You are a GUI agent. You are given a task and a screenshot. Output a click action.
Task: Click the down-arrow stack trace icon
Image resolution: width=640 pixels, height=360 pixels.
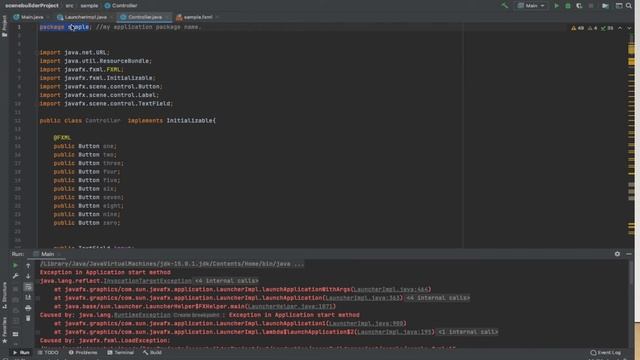pos(28,276)
